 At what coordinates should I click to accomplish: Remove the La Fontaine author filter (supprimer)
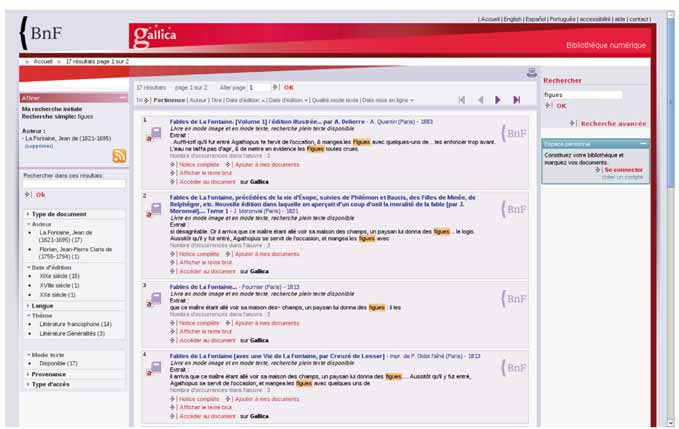tap(39, 146)
